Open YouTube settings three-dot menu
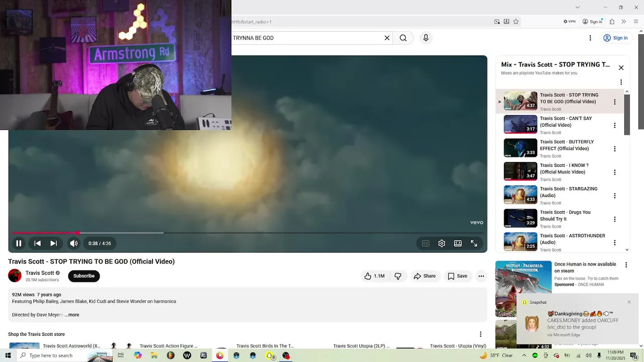 [x=590, y=38]
